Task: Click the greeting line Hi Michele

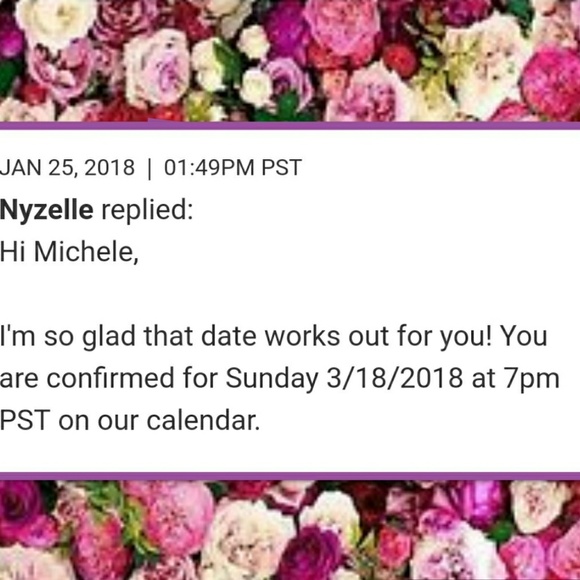Action: coord(69,252)
